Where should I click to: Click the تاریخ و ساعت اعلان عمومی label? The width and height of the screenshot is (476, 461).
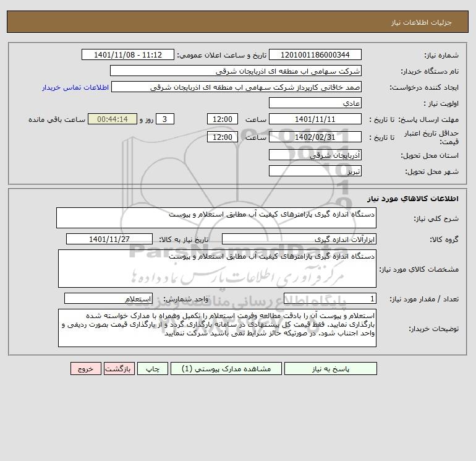(x=221, y=55)
